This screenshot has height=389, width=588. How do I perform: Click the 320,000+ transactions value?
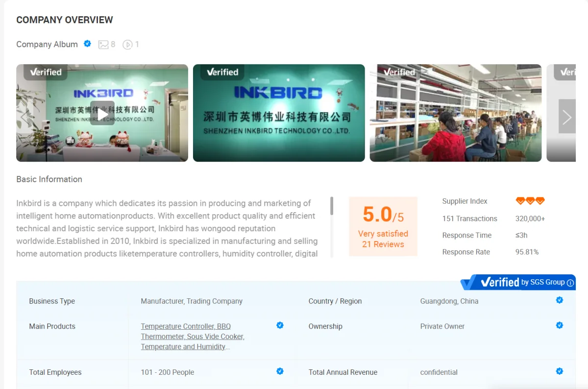coord(530,219)
